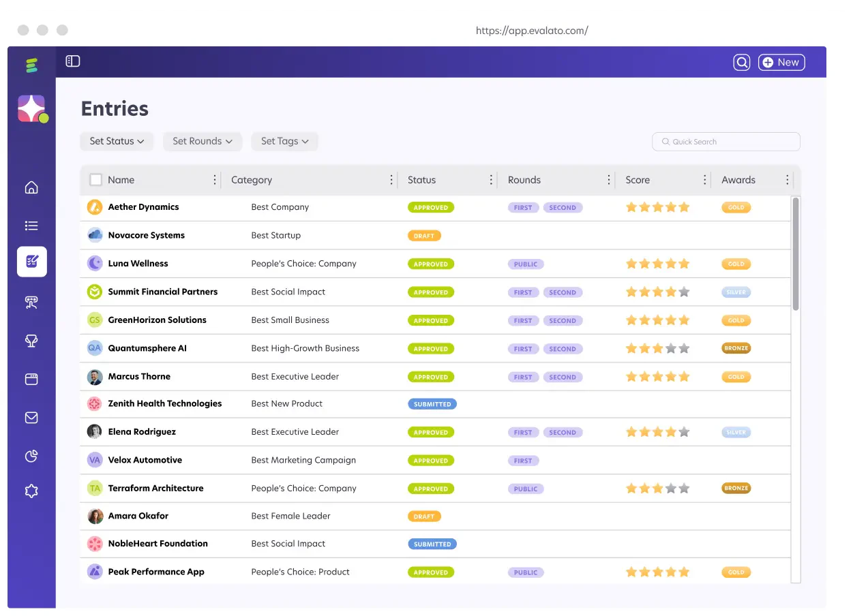This screenshot has width=853, height=616.
Task: Open the judging podium icon in sidebar
Action: click(31, 303)
